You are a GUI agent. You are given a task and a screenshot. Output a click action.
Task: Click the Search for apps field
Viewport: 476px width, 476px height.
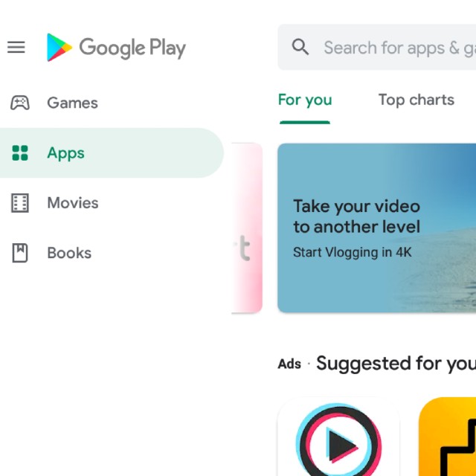(377, 47)
